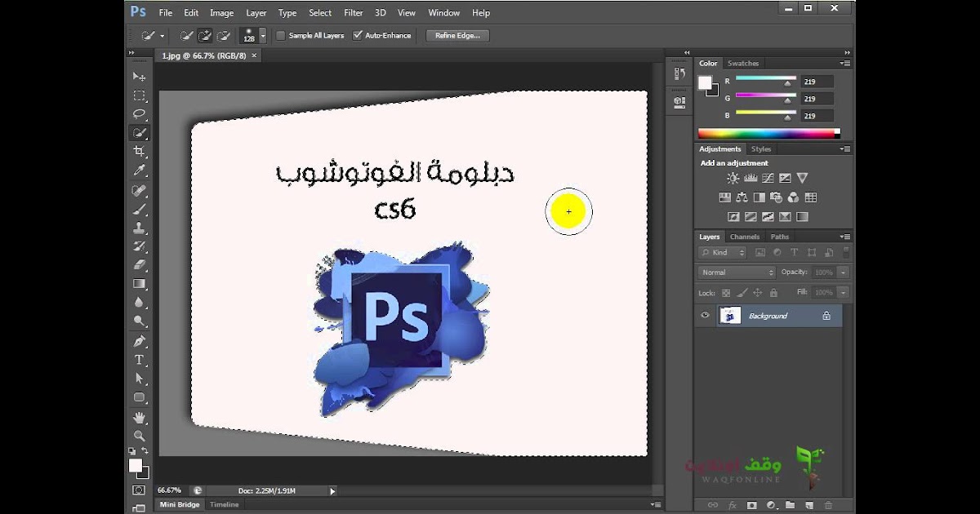Select the Spot Healing Brush tool
Screen dimensions: 980x514
[140, 190]
